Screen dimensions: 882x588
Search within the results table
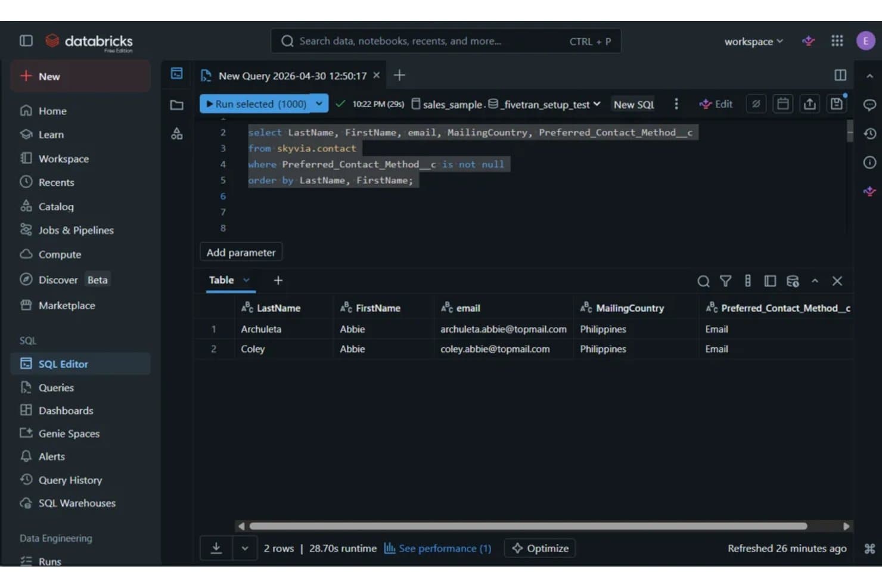tap(703, 281)
